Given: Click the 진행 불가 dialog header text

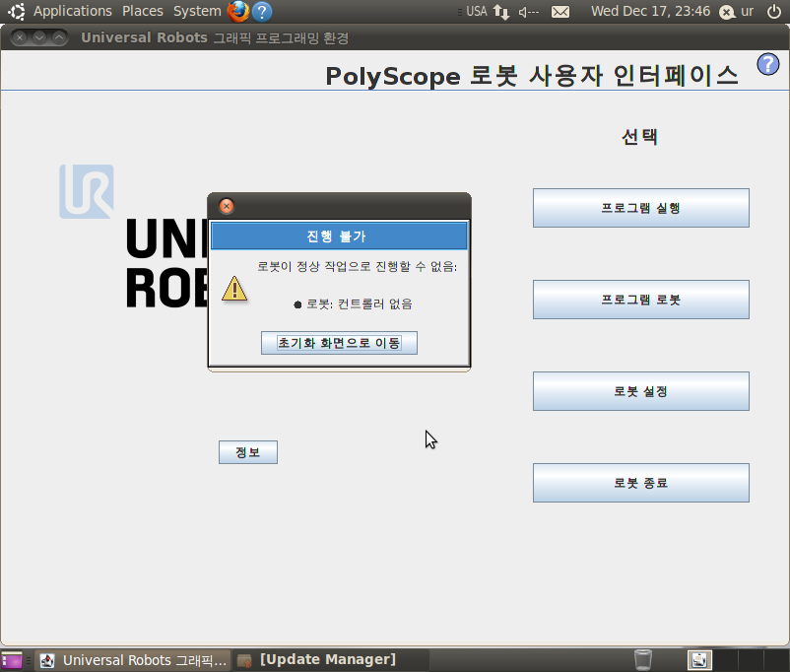Looking at the screenshot, I should coord(337,235).
